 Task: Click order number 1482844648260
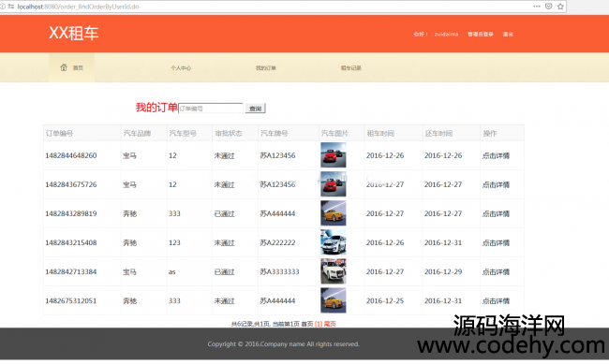tap(71, 155)
